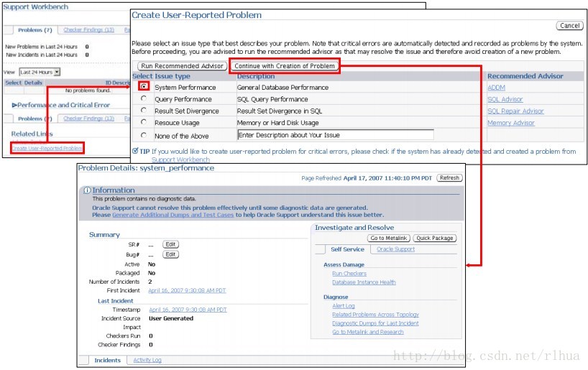Click the Quick Package button

click(435, 238)
